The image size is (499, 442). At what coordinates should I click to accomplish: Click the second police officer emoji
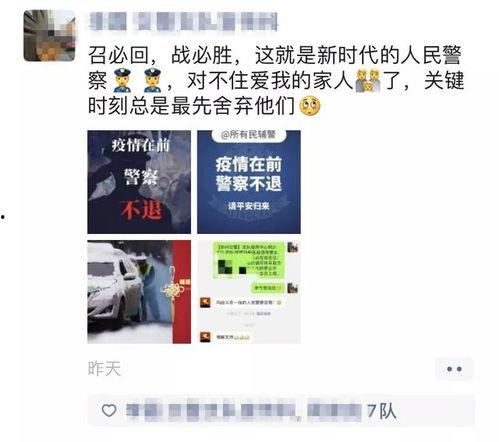pos(152,80)
